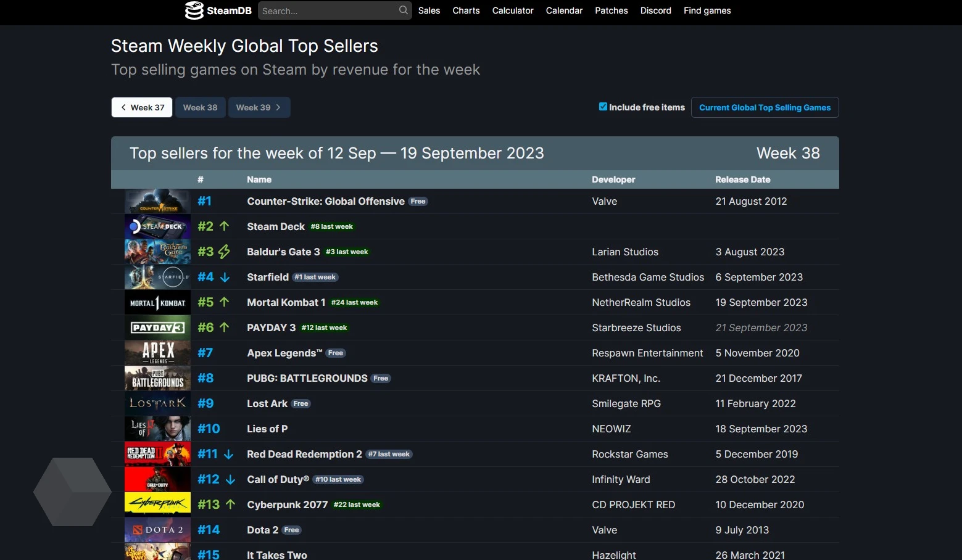The width and height of the screenshot is (962, 560).
Task: Click lightning icon beside rank #3
Action: click(x=224, y=252)
